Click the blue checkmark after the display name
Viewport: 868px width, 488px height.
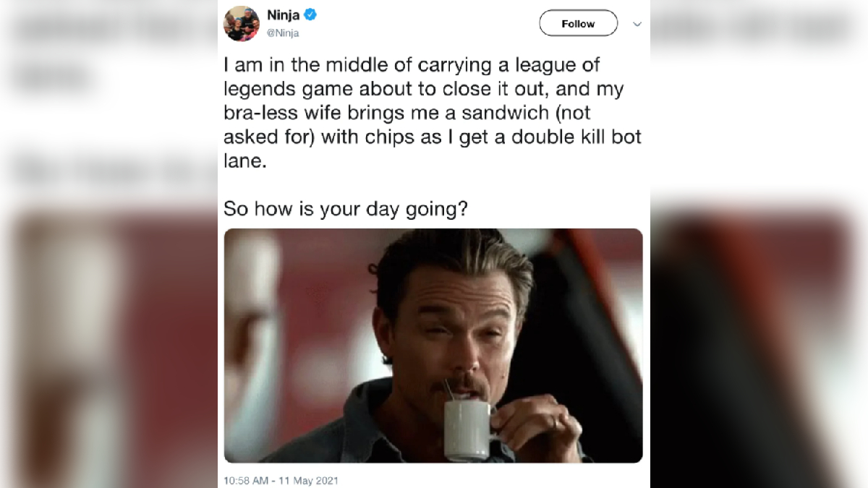[x=310, y=14]
